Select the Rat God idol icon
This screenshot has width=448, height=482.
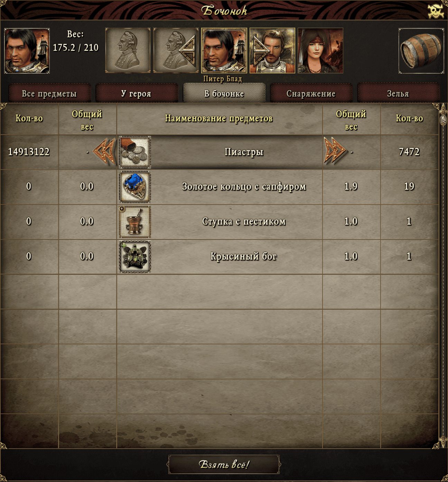tap(135, 257)
